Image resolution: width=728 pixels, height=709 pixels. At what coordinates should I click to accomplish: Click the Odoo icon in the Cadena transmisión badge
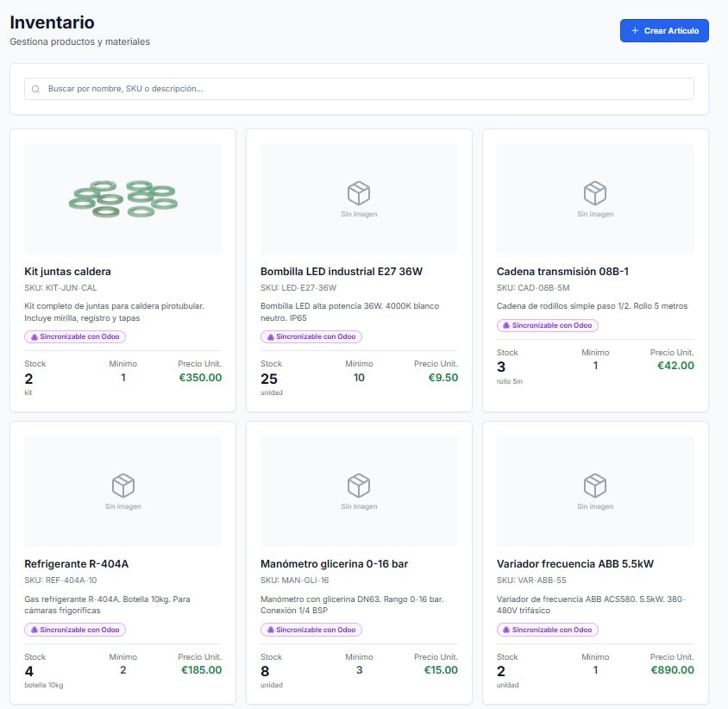point(506,325)
